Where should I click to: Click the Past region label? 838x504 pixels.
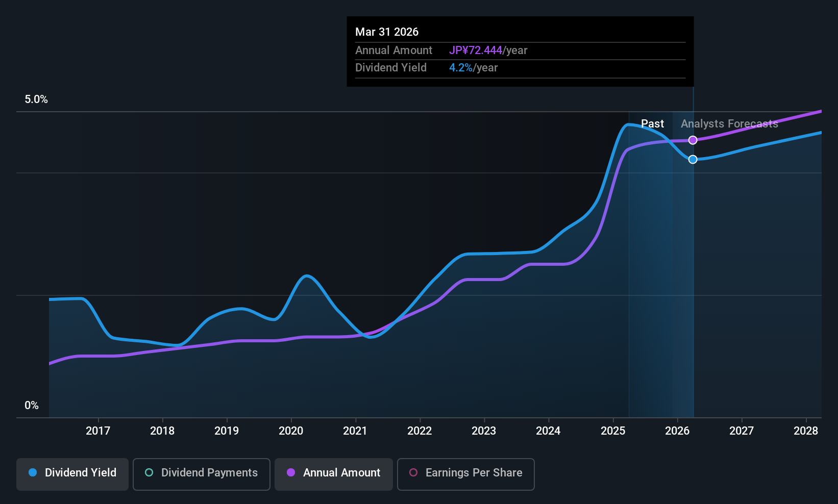coord(652,124)
